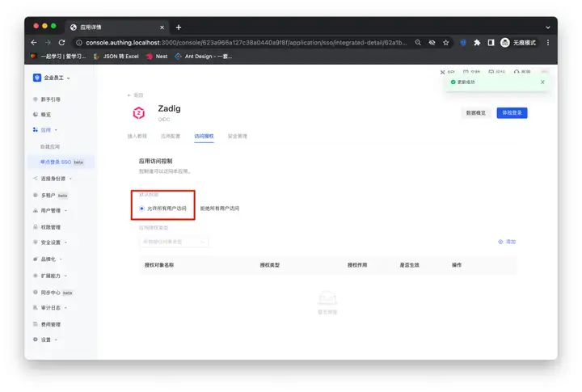Open the Ant Design bookmark

[x=204, y=57]
